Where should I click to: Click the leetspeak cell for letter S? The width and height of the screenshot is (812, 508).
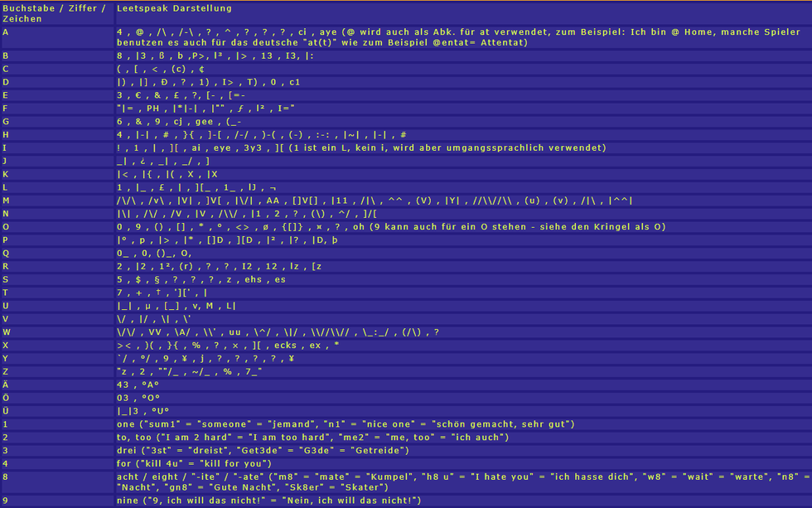[463, 279]
